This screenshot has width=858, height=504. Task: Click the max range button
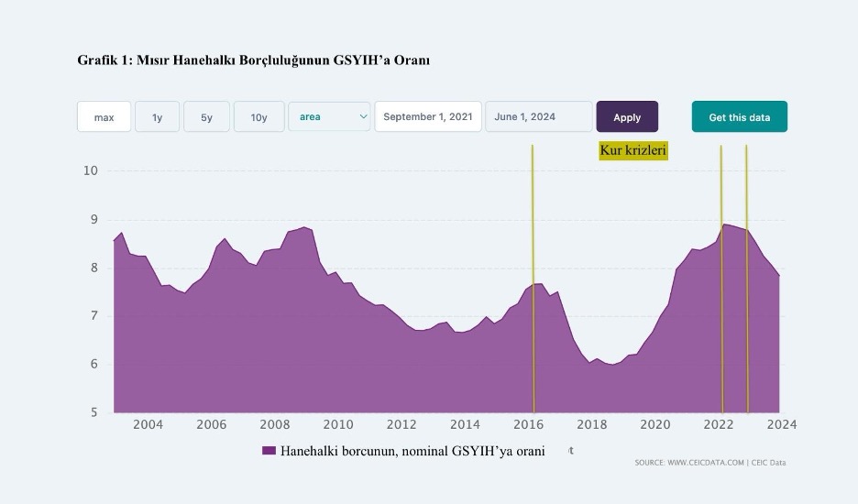click(104, 117)
